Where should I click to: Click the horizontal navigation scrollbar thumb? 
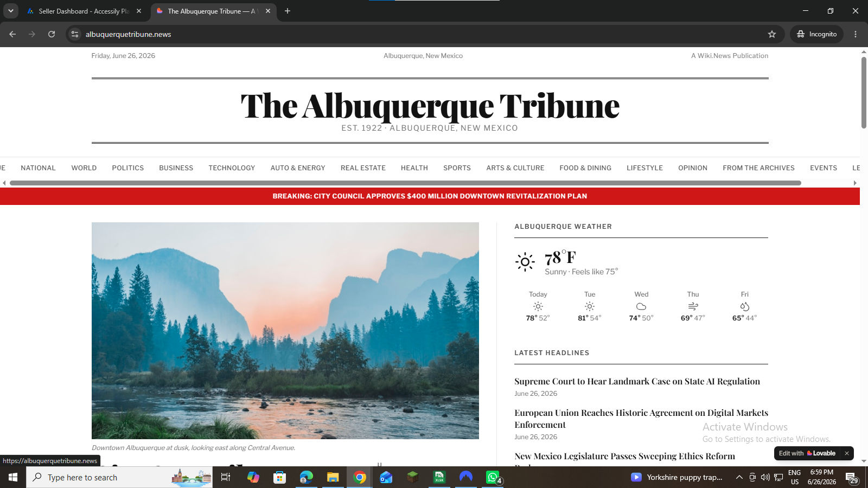point(405,183)
